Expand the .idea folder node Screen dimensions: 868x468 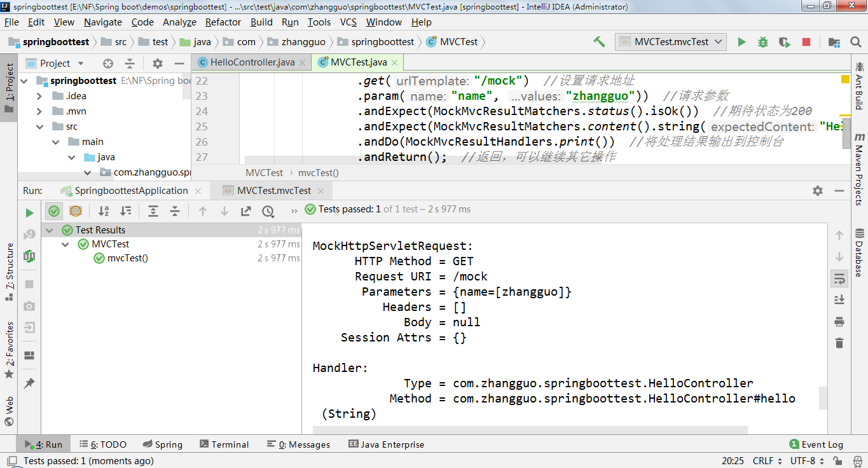coord(39,96)
